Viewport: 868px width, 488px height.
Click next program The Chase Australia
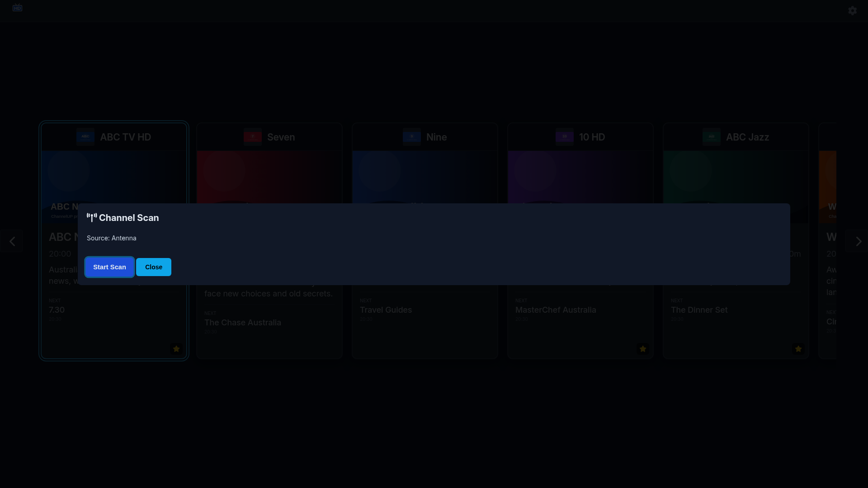[243, 323]
